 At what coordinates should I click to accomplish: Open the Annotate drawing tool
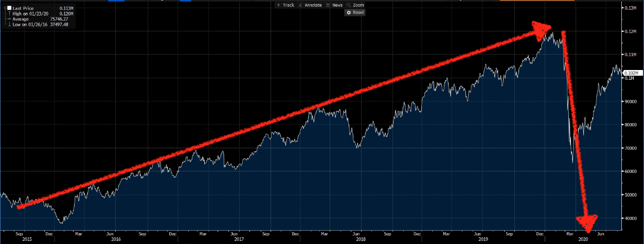[310, 5]
